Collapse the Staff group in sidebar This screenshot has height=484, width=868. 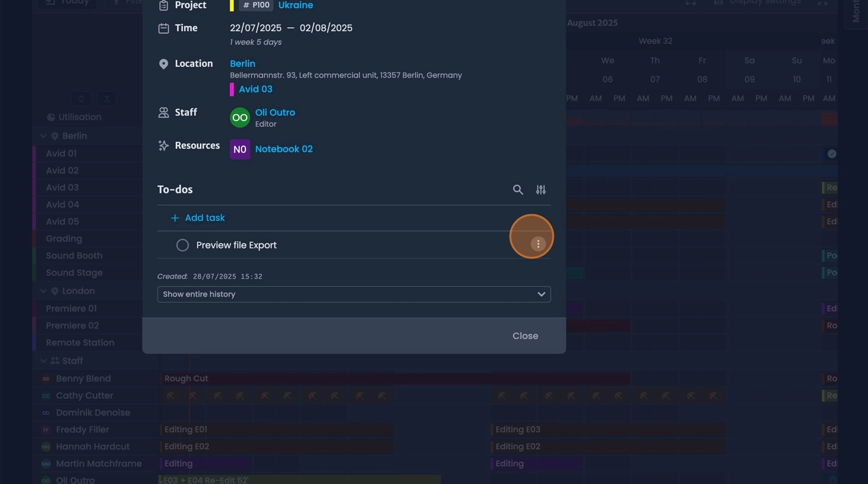click(x=43, y=360)
